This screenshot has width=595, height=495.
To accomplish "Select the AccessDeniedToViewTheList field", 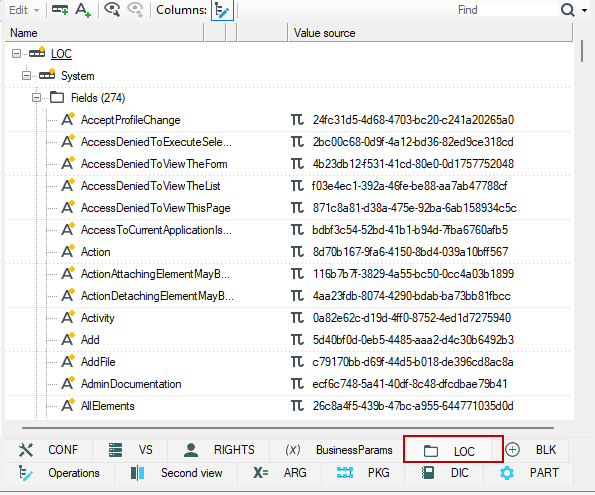I will (x=150, y=186).
